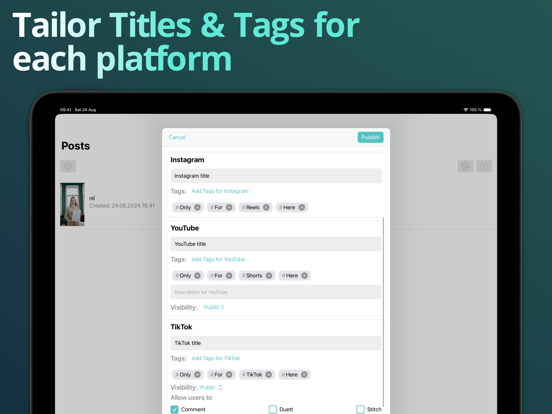Remove the Instagram #Here tag
Viewport: 552px width, 414px height.
302,207
